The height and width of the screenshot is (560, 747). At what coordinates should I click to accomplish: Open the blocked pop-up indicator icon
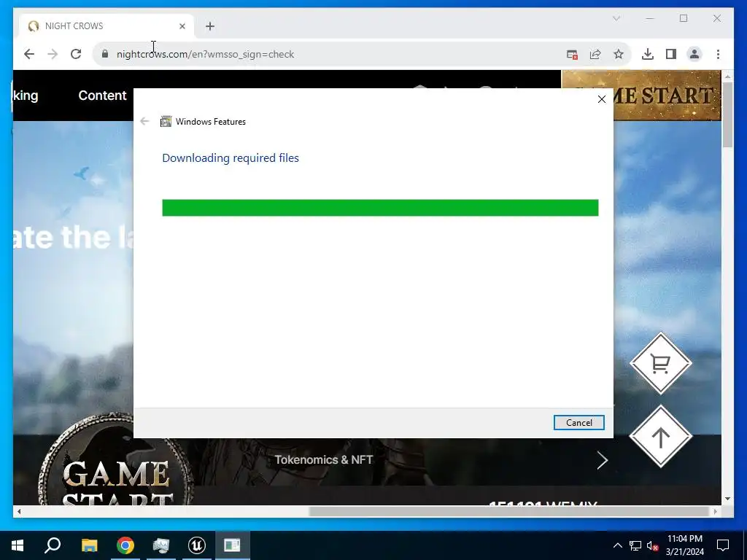pyautogui.click(x=572, y=54)
